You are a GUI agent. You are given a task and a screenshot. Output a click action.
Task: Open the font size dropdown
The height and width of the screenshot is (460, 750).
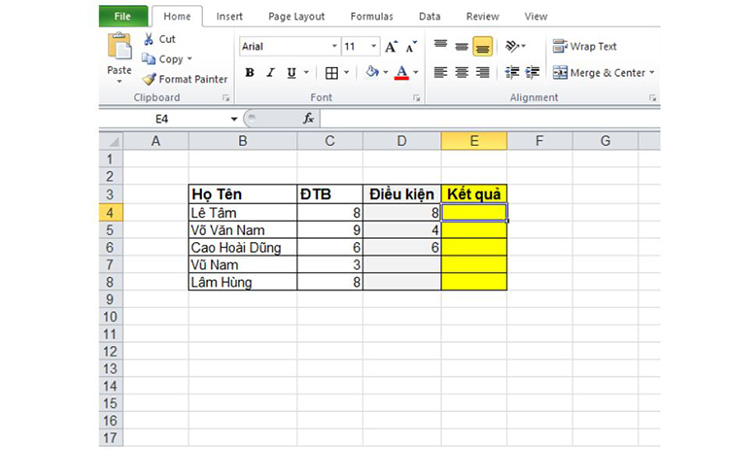[x=374, y=46]
